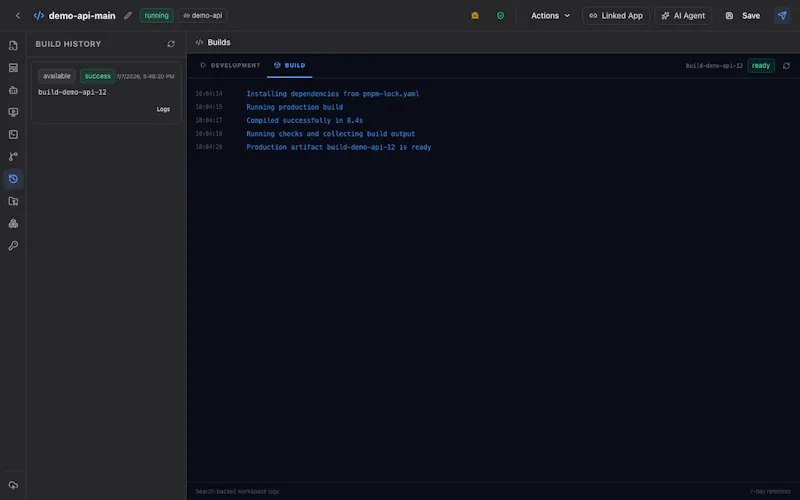Open the stacked cubes icon in the sidebar

pyautogui.click(x=13, y=223)
